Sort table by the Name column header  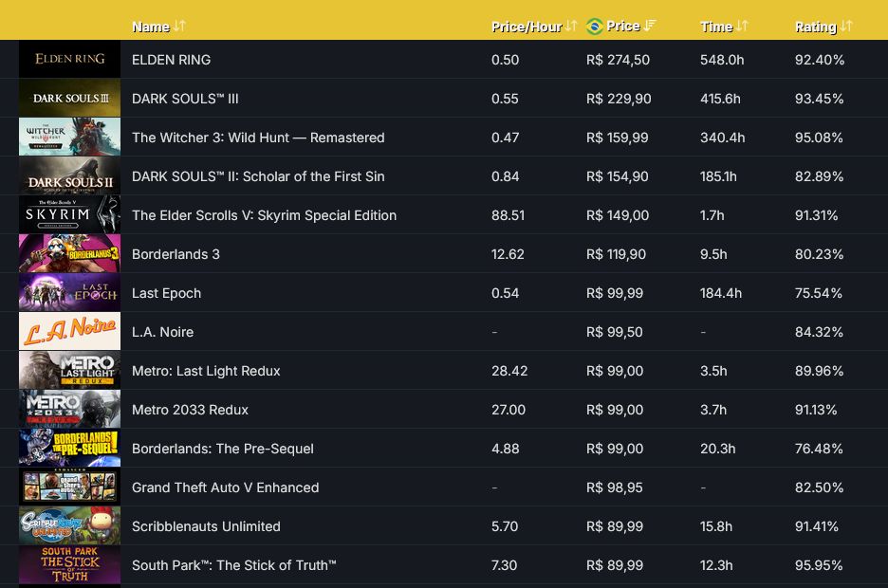151,27
